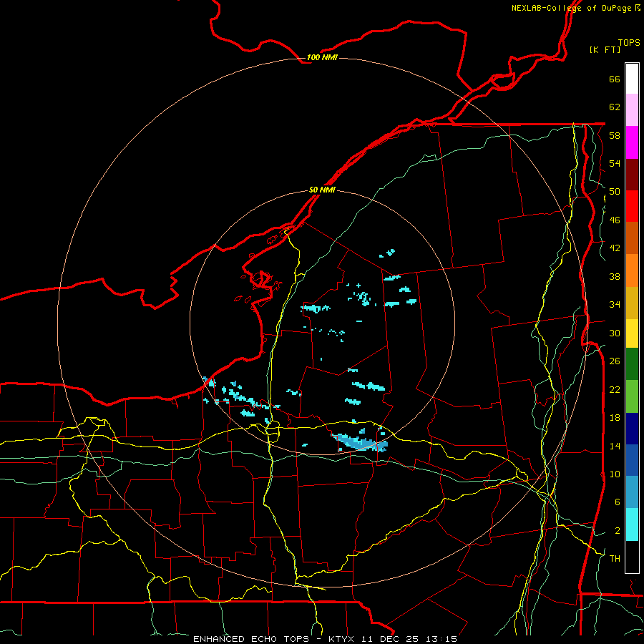Click the yellow 34 kft legend swatch
This screenshot has height=644, width=644.
632,333
